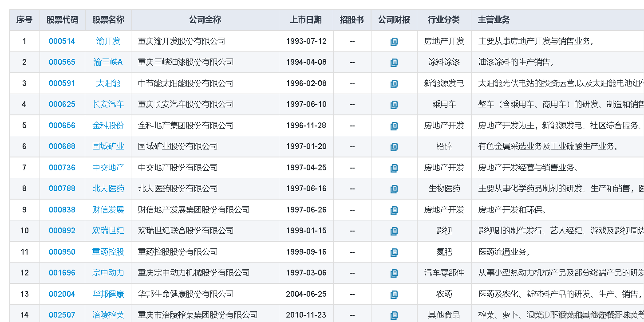Open stock name link 国城矿业
This screenshot has height=322, width=644.
108,146
